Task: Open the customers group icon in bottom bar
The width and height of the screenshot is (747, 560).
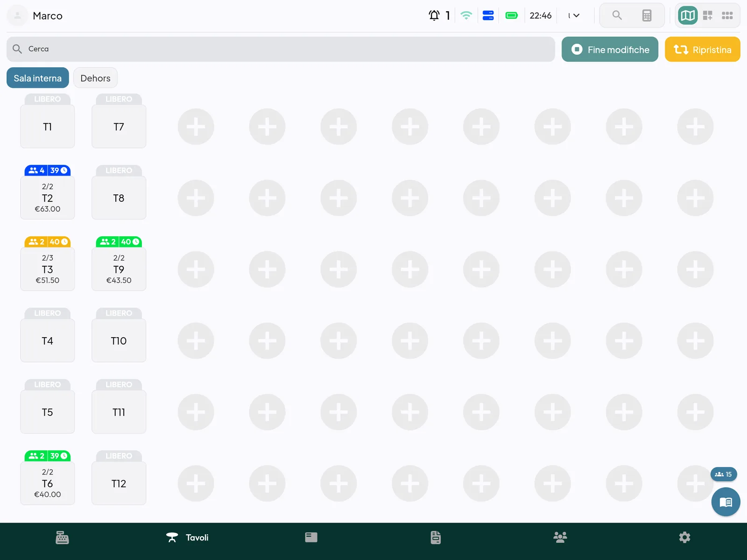Action: 560,538
